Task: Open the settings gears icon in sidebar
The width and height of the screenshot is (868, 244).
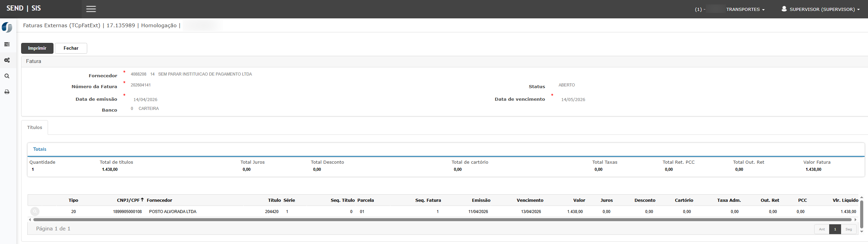Action: [7, 60]
